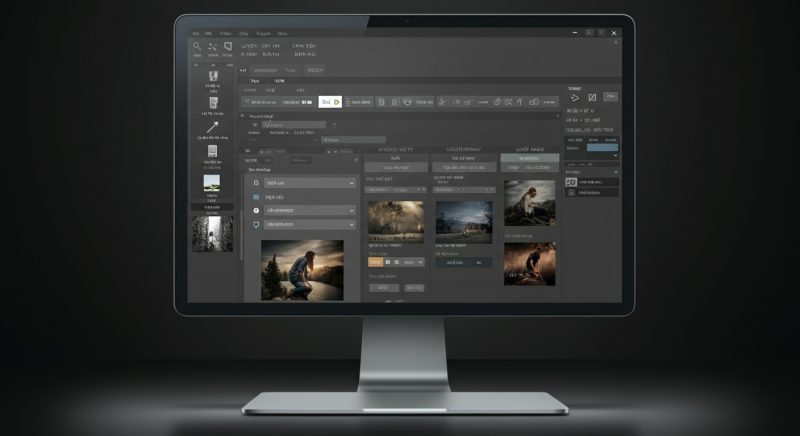The image size is (800, 436).
Task: Click the diagonal arrow wand icon in left sidebar
Action: click(x=212, y=126)
